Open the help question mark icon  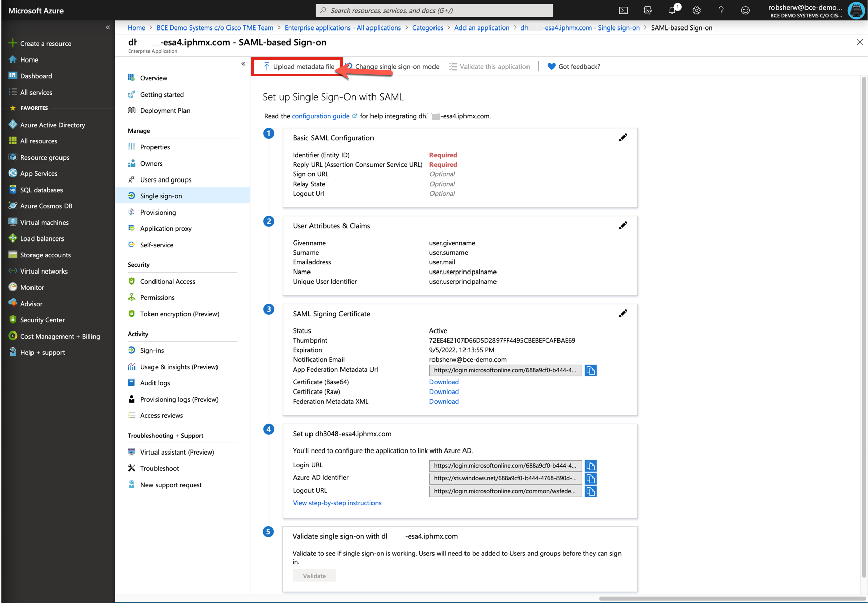point(721,10)
